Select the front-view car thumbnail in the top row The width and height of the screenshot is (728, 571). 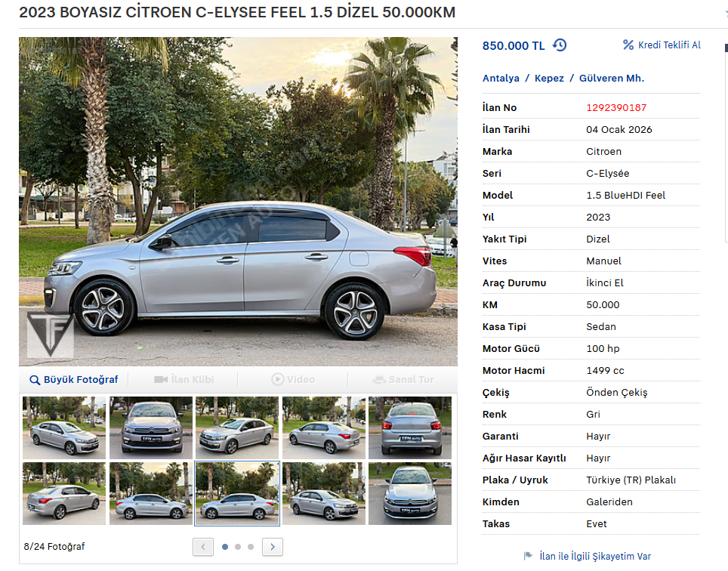point(151,427)
